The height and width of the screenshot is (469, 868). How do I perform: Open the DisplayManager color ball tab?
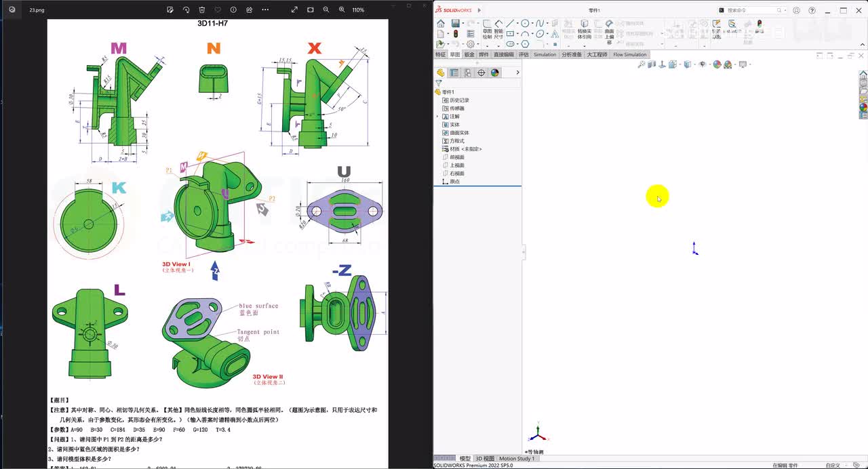[x=495, y=73]
